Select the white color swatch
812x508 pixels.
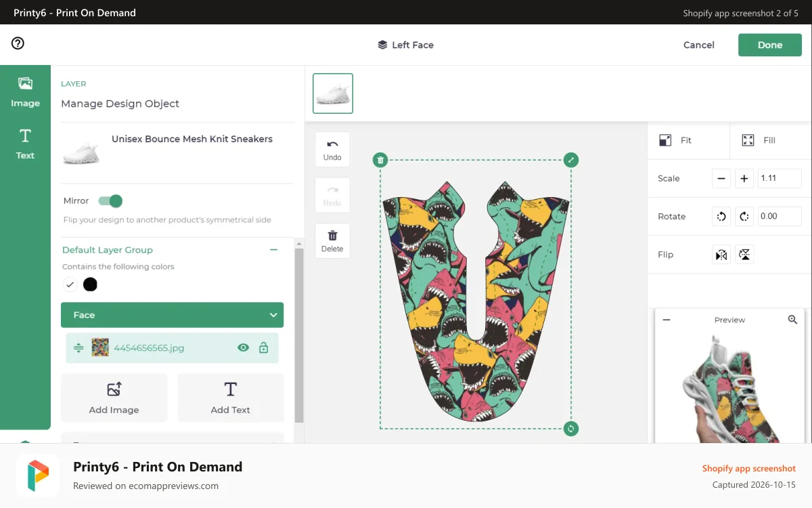click(70, 284)
